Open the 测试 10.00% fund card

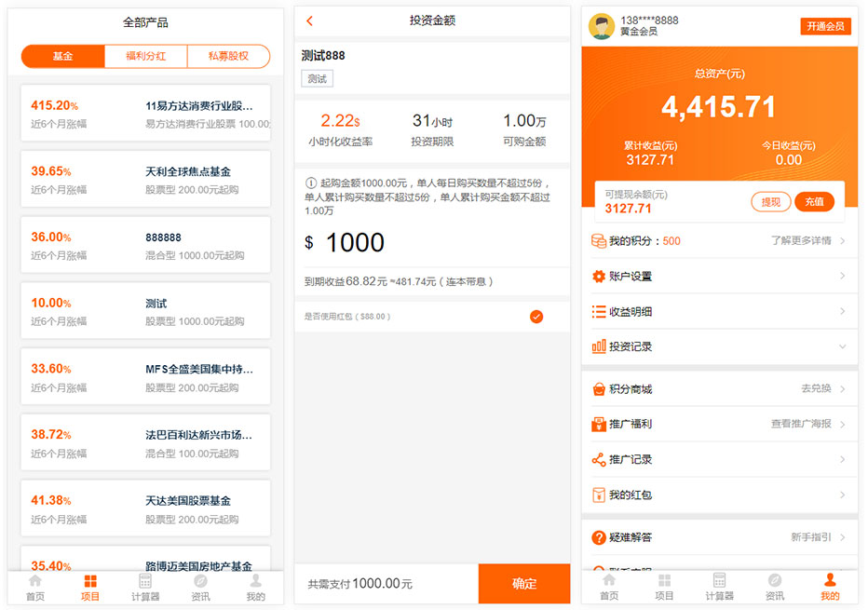point(145,311)
